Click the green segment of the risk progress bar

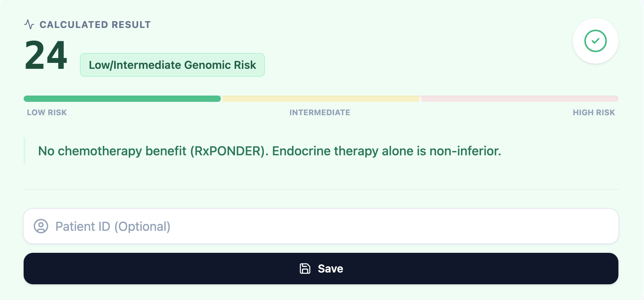point(122,98)
